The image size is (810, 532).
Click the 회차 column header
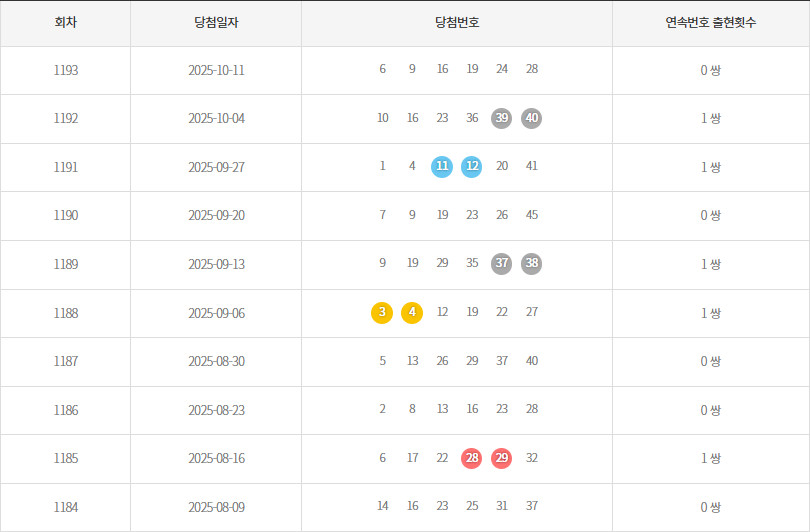66,22
